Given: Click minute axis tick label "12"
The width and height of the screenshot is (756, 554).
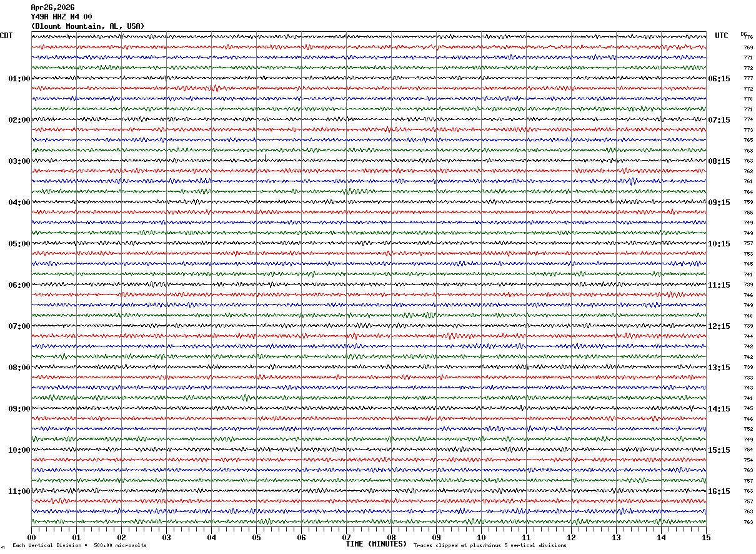Looking at the screenshot, I should tap(571, 537).
